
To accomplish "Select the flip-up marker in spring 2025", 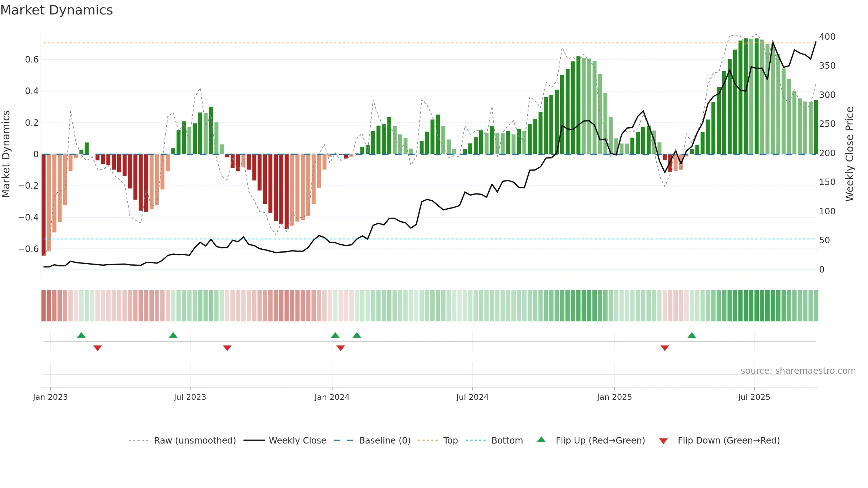I will tap(692, 335).
